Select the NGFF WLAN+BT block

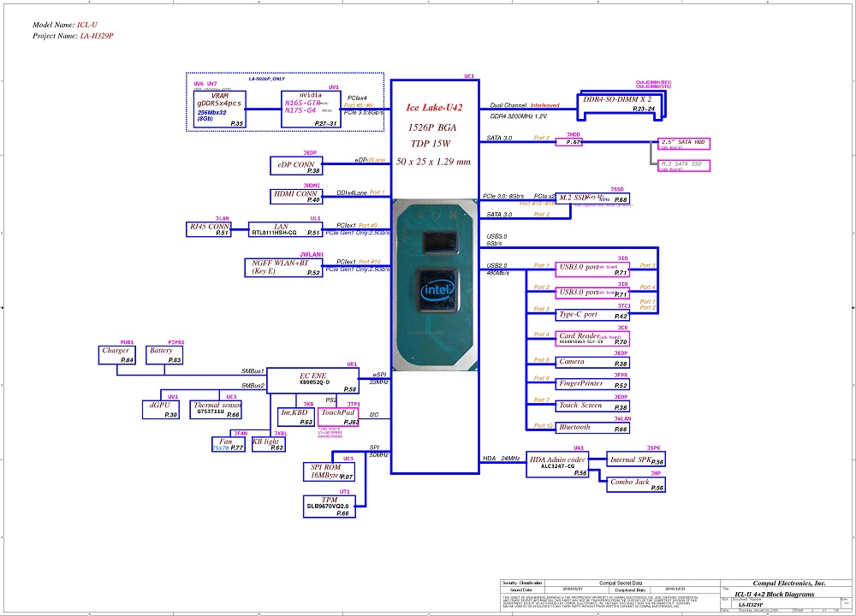284,267
